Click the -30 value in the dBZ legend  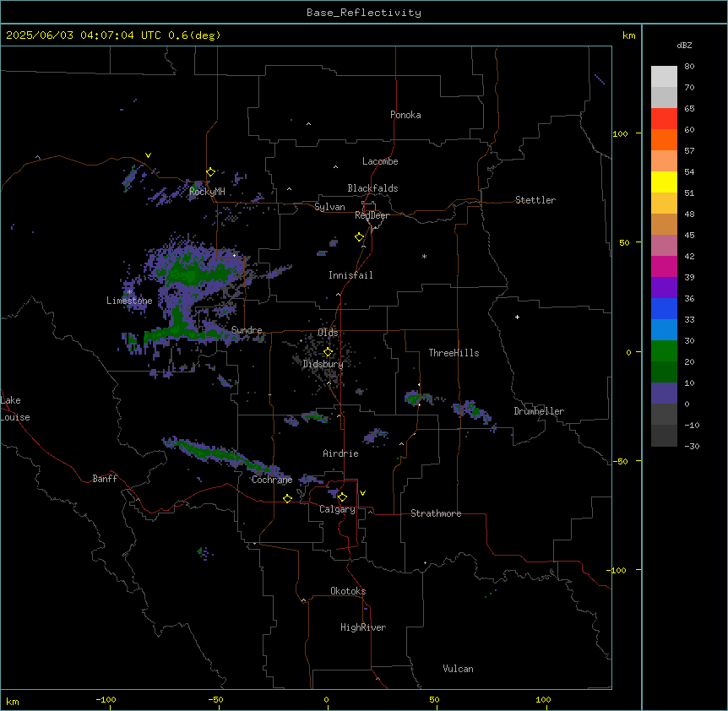(692, 447)
